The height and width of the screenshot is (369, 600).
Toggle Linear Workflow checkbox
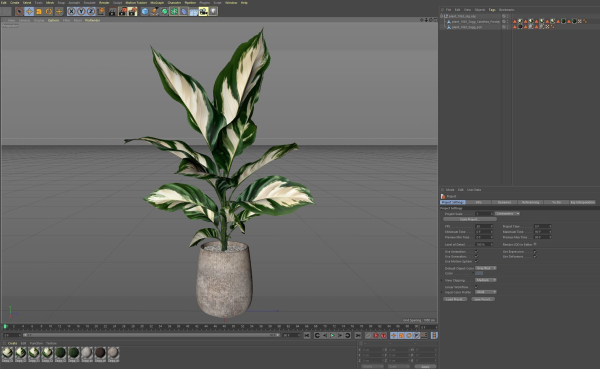coord(476,287)
